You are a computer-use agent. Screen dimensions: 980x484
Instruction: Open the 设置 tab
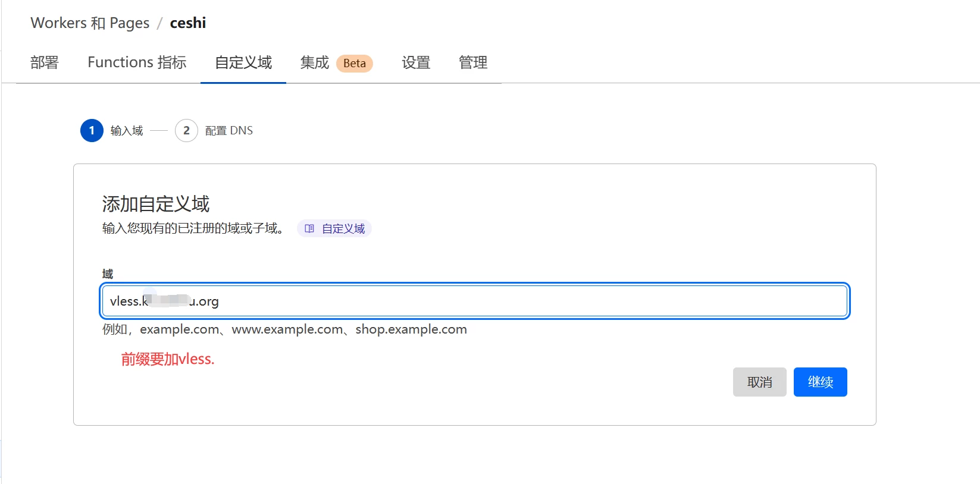(x=416, y=62)
